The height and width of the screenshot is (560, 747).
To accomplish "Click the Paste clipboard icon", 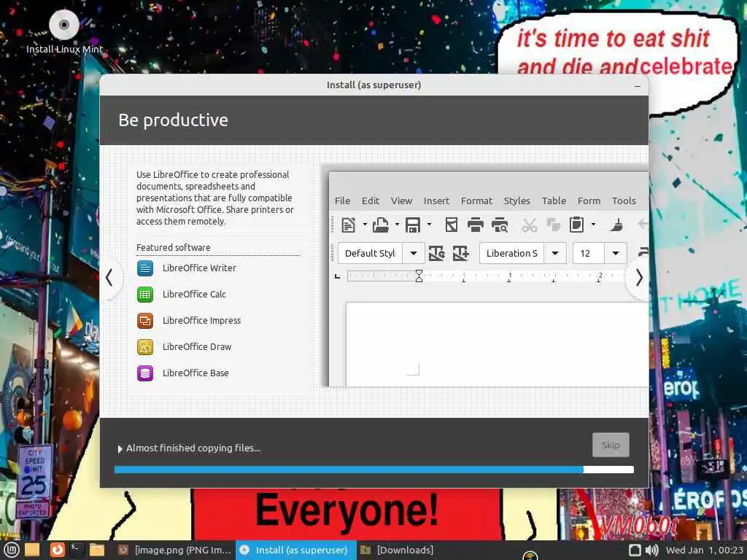I will [576, 225].
